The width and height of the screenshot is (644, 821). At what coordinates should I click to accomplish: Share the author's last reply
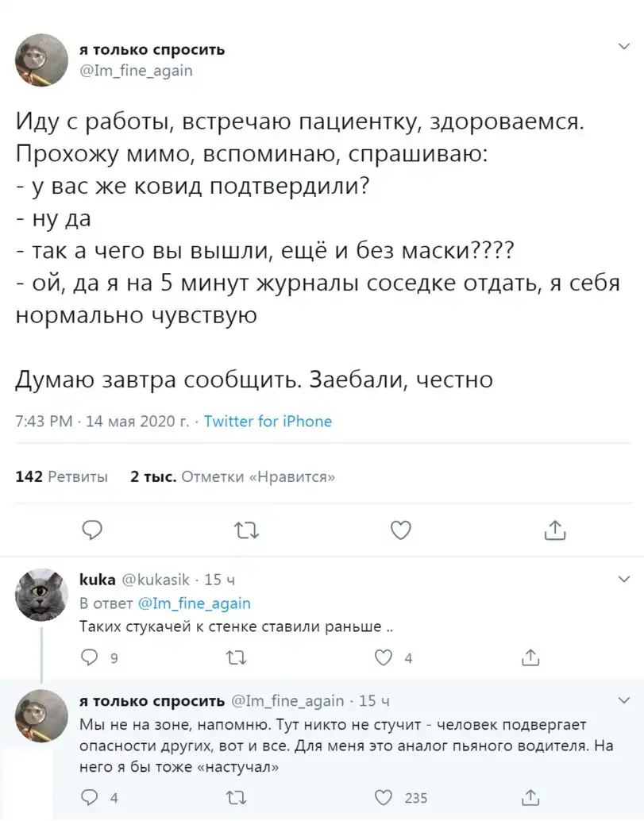click(x=530, y=797)
